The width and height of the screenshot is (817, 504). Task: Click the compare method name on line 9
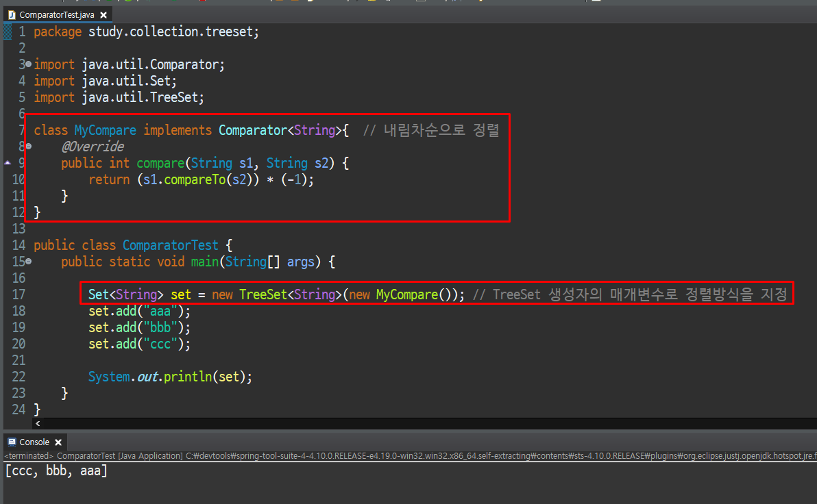click(x=160, y=163)
